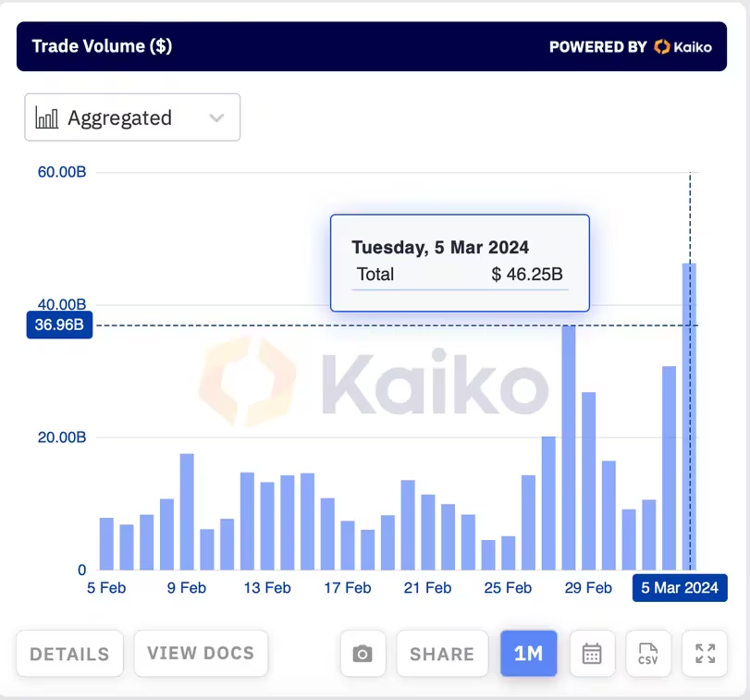The image size is (750, 700).
Task: Select the 5 Mar 2024 bar
Action: pyautogui.click(x=689, y=416)
